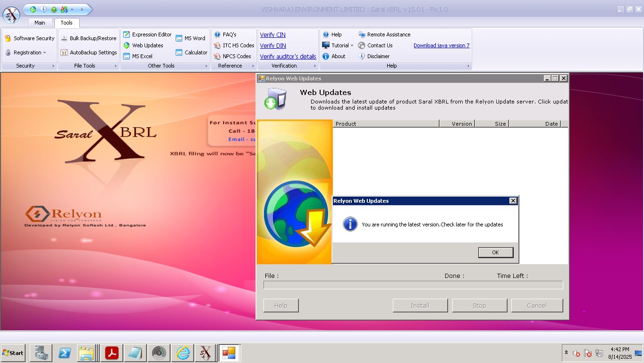The image size is (644, 363).
Task: Click Download java version 7 link
Action: (441, 45)
